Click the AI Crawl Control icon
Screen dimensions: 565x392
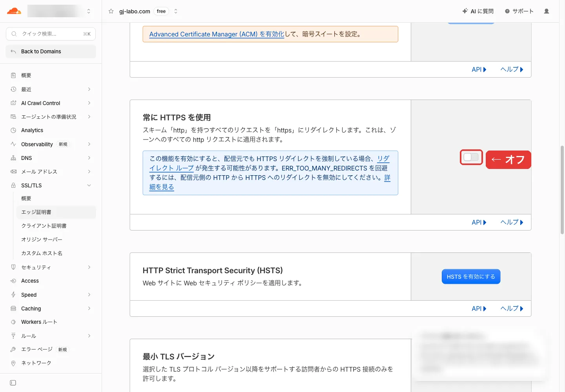pos(13,103)
